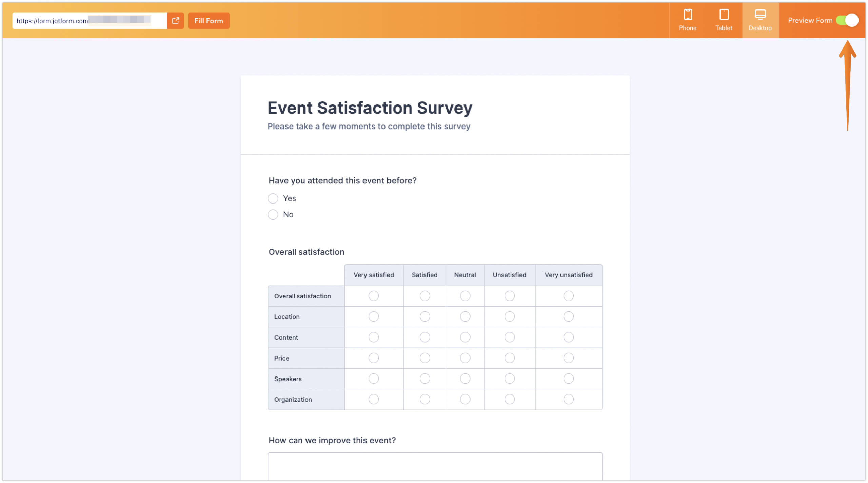
Task: Switch to Phone preview mode
Action: tap(687, 20)
